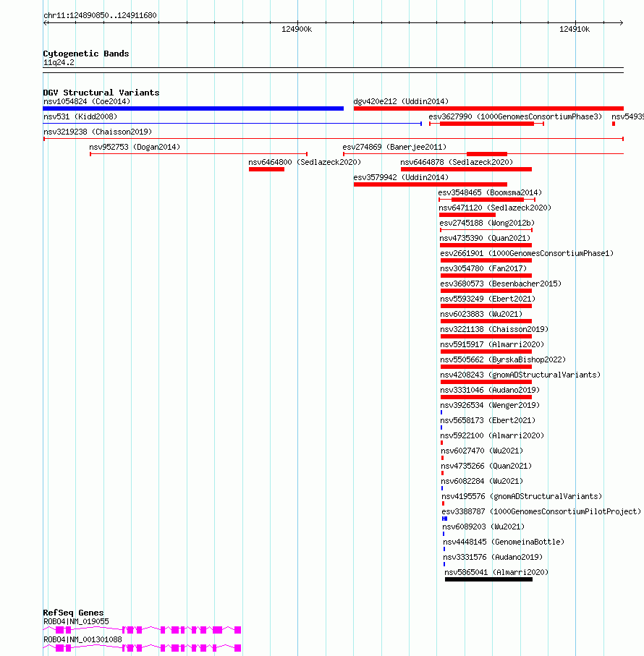Click the RefSeq Genes track title
644x656 pixels.
click(x=73, y=613)
